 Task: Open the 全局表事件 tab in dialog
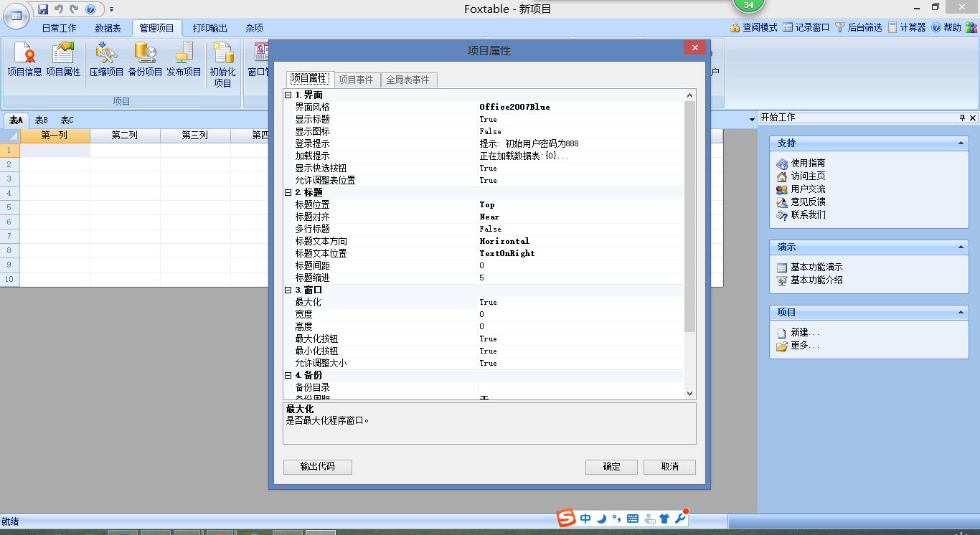click(408, 80)
